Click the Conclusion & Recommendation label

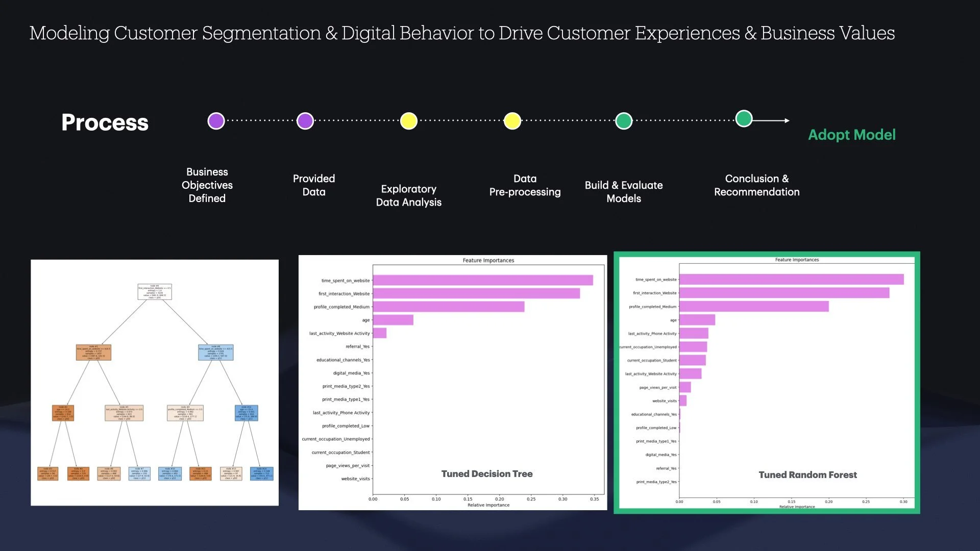[756, 185]
